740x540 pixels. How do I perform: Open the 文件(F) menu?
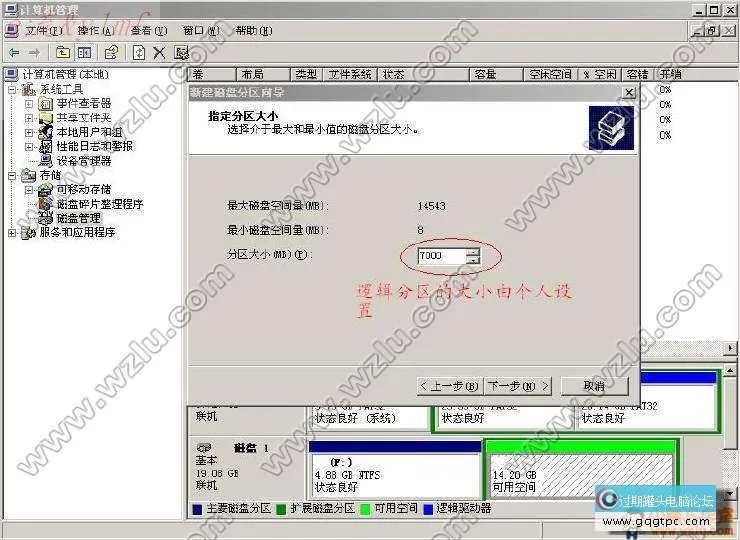point(44,31)
